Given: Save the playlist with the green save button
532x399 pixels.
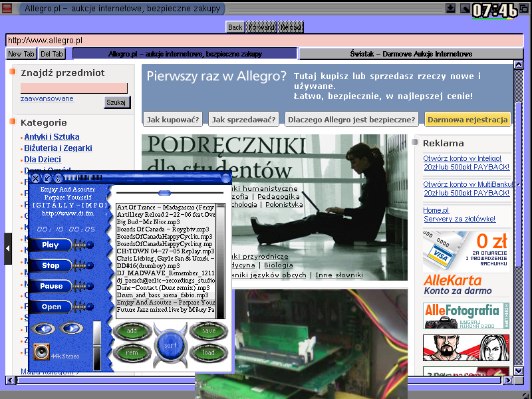Looking at the screenshot, I should click(x=209, y=331).
